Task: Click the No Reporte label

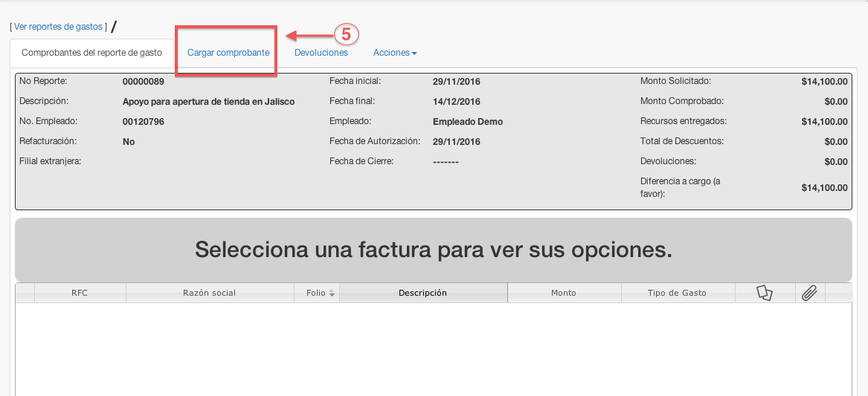Action: tap(43, 81)
